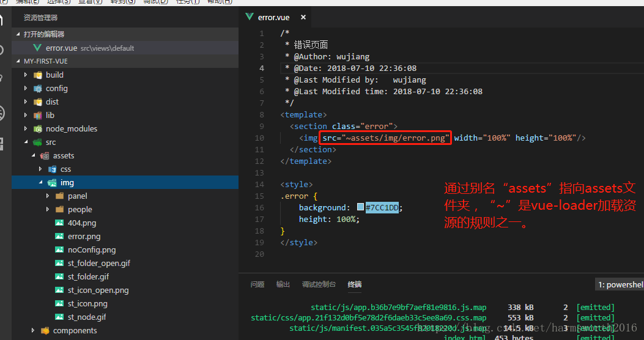
Task: Click the noConfig.png file name
Action: 92,249
